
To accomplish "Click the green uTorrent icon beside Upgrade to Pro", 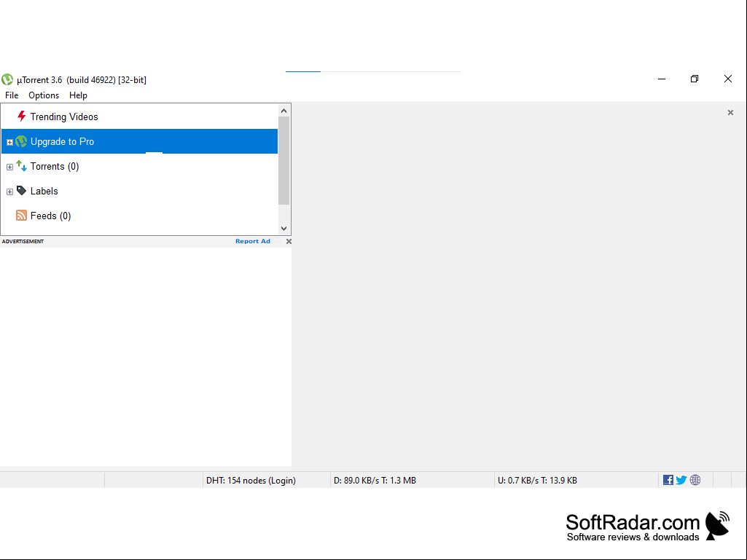I will (x=21, y=141).
